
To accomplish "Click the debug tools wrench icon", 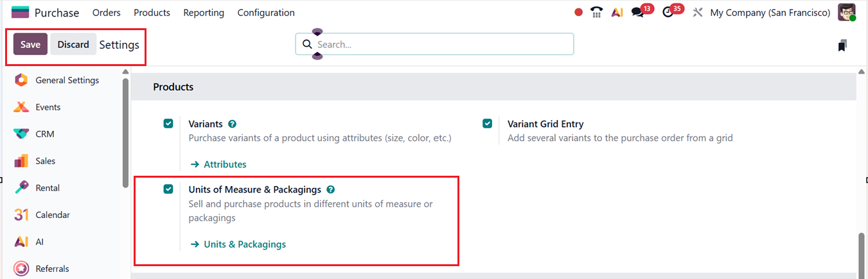I will pyautogui.click(x=698, y=12).
